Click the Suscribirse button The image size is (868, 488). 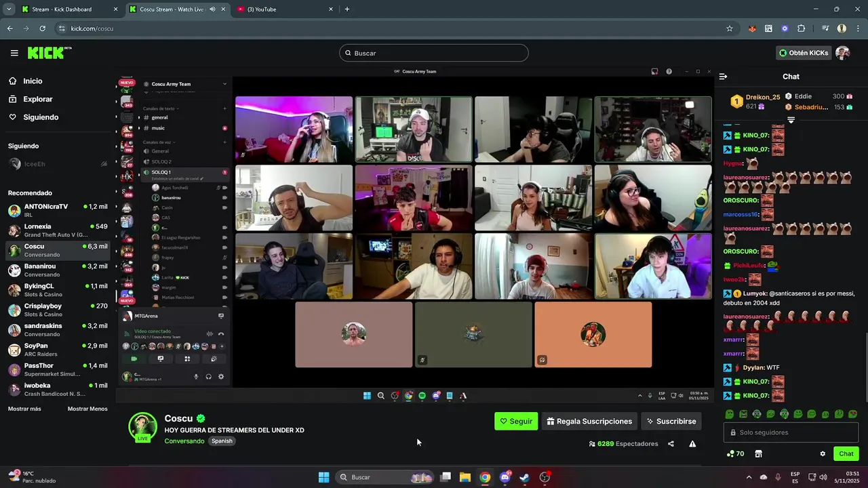click(x=671, y=421)
